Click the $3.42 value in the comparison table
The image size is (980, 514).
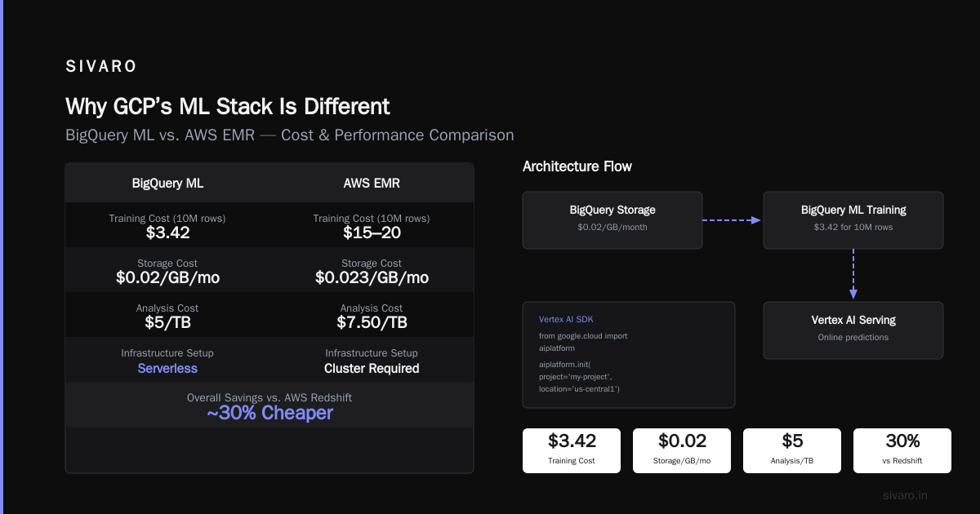(x=167, y=233)
